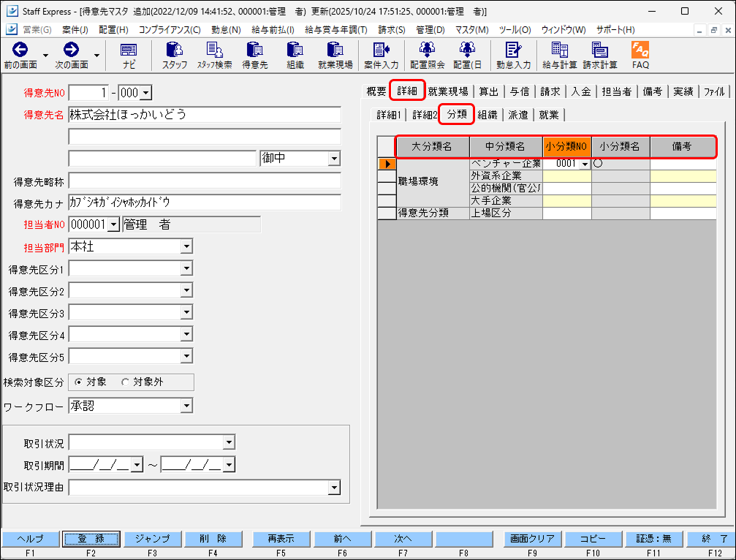Open the 配置照会 toolbar icon
This screenshot has width=736, height=560.
[427, 54]
